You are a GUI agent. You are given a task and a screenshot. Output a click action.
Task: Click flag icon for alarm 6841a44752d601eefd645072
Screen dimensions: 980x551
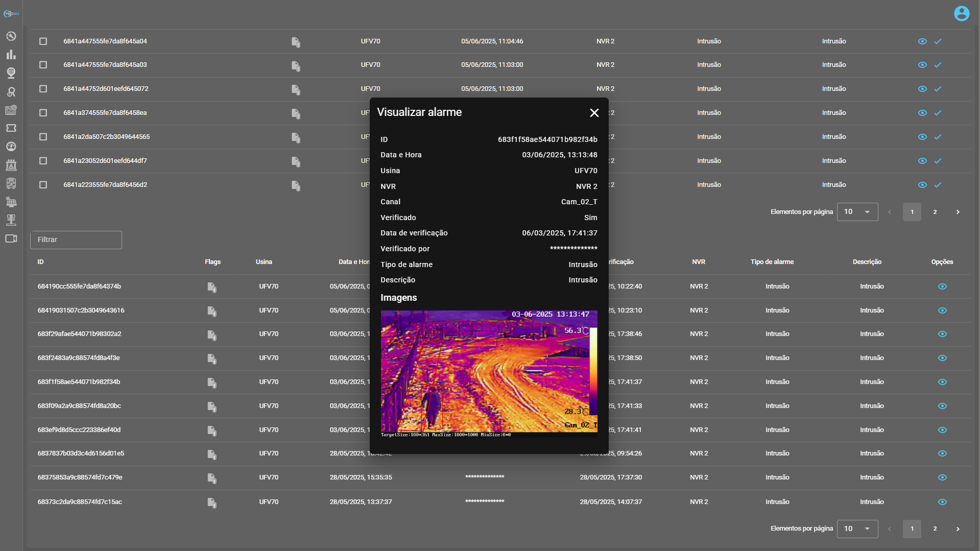pos(296,89)
